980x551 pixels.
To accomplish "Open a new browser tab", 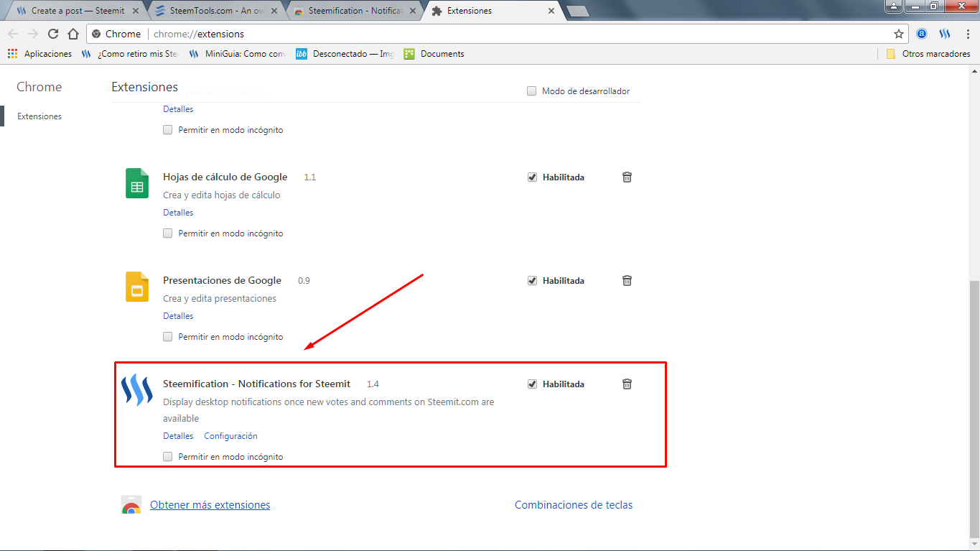I will click(x=577, y=11).
